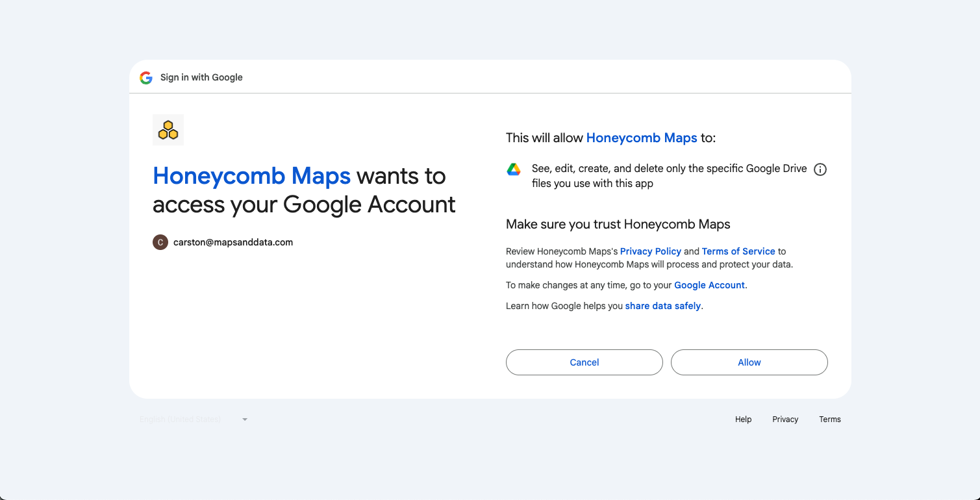Screen dimensions: 980x500
Task: Click the account avatar circle with letter C
Action: [160, 242]
